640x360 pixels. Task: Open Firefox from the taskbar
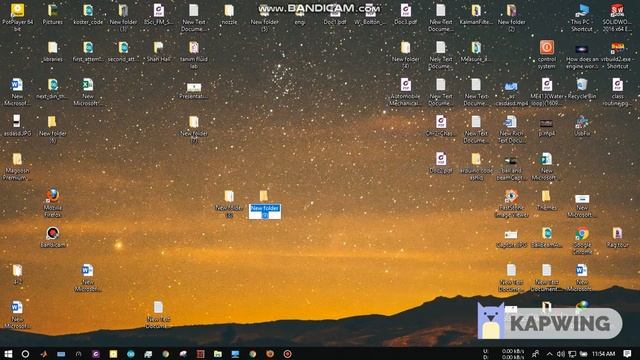pos(270,353)
